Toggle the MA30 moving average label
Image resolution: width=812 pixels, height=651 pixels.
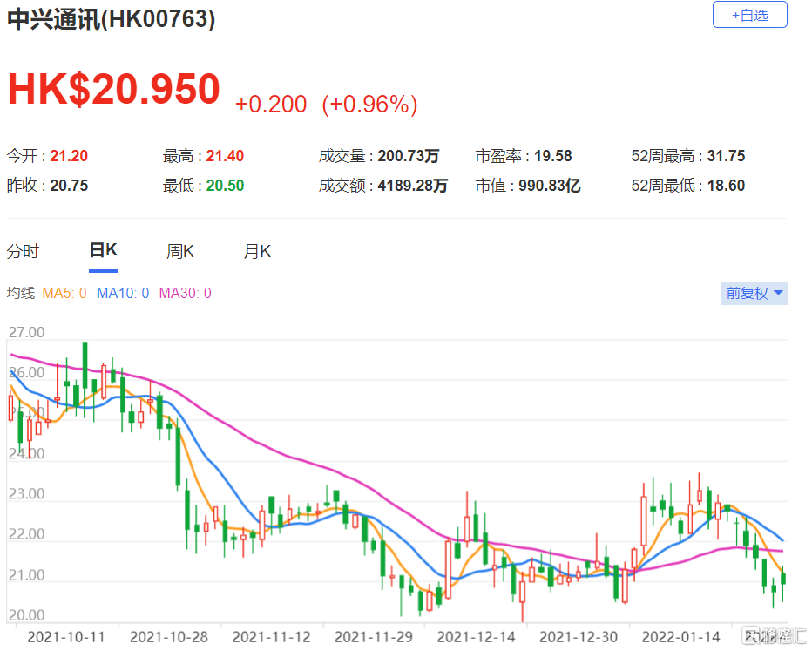[185, 294]
